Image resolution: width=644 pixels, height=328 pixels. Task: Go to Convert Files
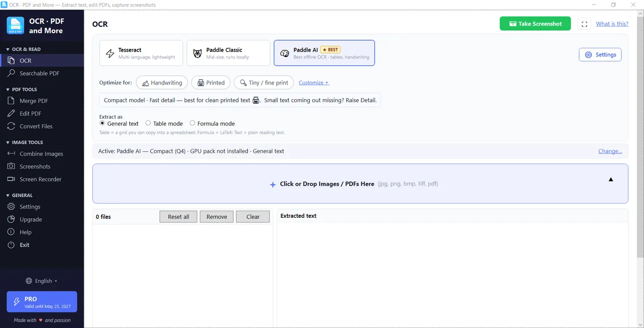click(x=42, y=126)
